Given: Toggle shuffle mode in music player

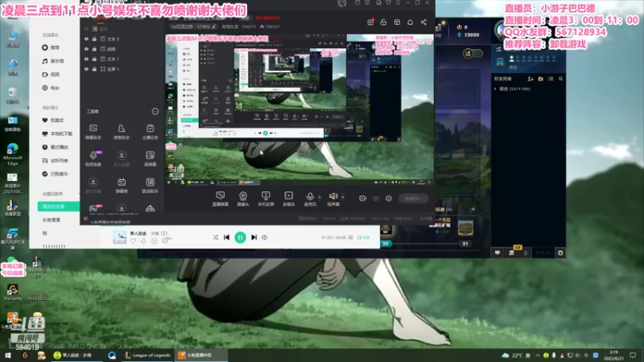Looking at the screenshot, I should pos(215,237).
